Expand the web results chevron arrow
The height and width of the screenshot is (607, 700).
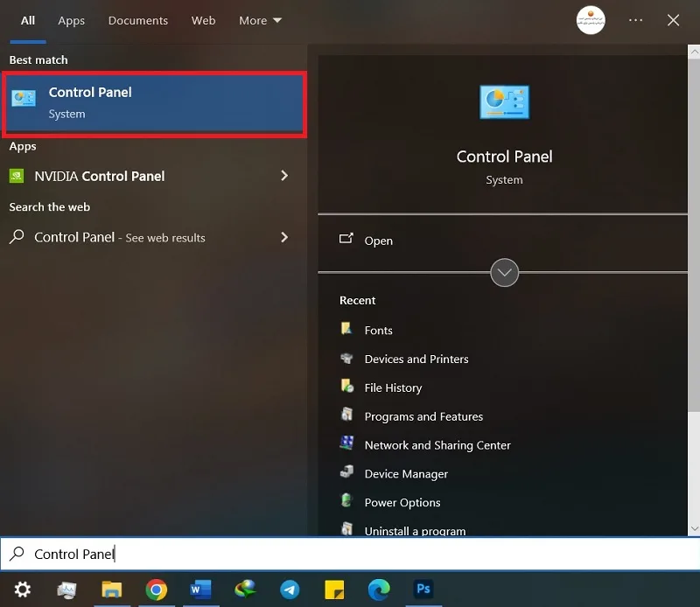[284, 237]
